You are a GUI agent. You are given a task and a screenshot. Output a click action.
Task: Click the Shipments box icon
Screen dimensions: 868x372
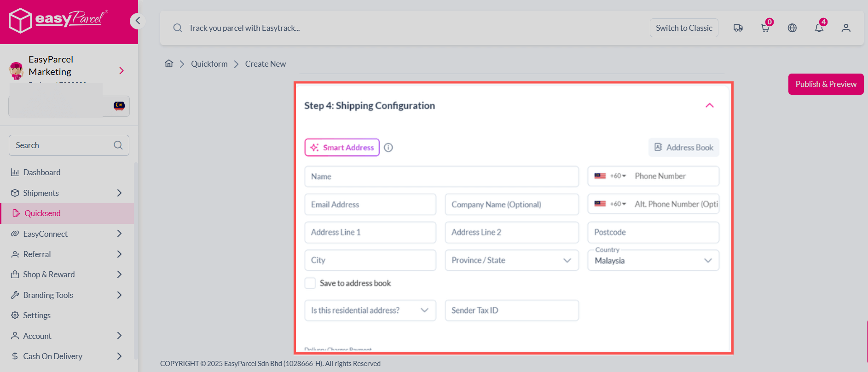tap(15, 193)
